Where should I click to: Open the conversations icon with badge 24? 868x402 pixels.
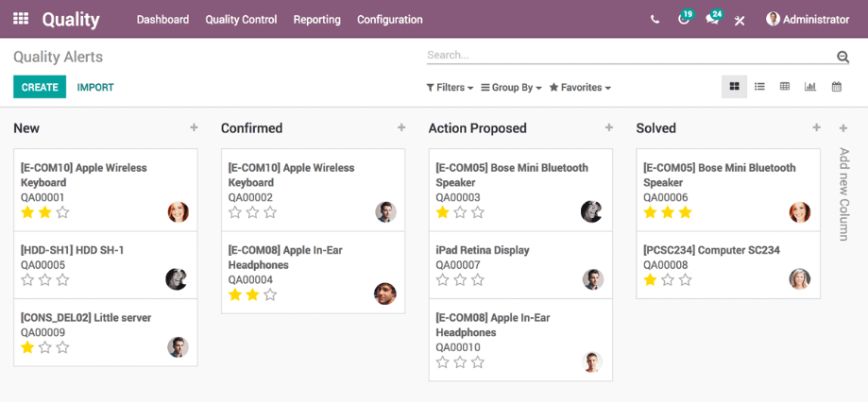pos(712,20)
